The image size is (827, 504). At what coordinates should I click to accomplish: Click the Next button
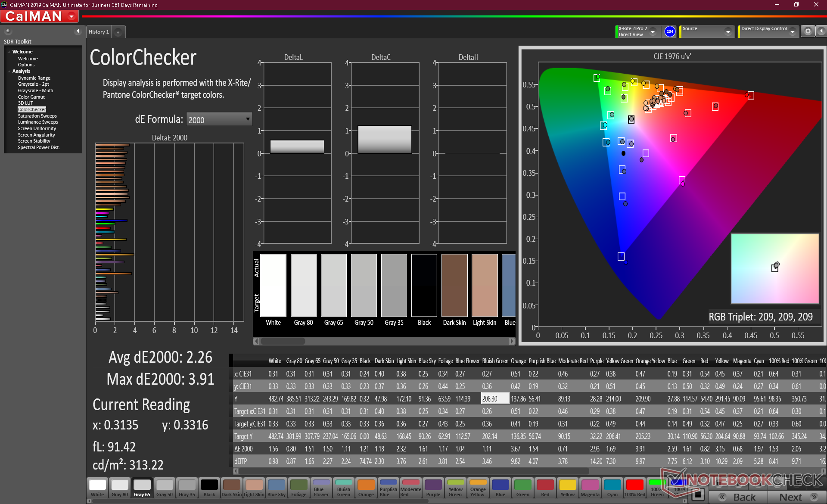pyautogui.click(x=796, y=497)
